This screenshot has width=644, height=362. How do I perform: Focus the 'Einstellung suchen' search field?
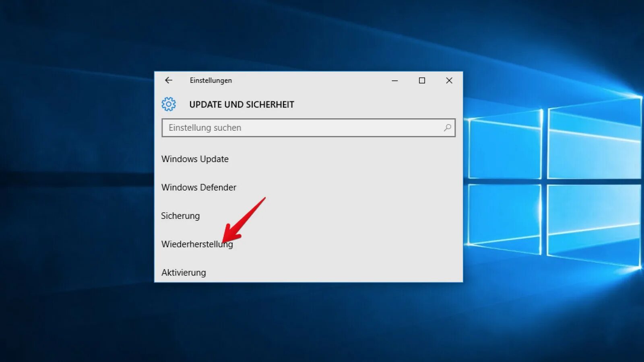(308, 128)
